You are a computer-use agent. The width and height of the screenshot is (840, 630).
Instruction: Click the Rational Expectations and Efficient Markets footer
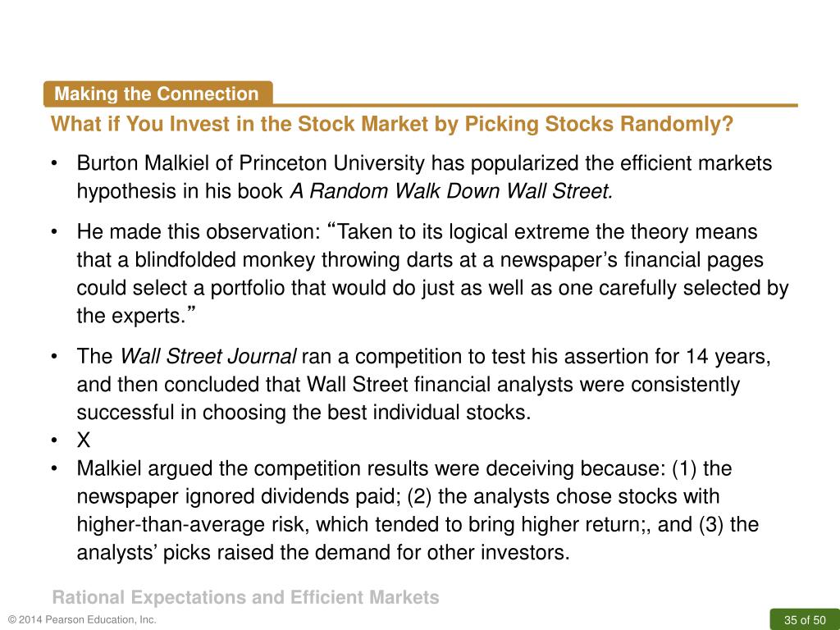pyautogui.click(x=246, y=597)
